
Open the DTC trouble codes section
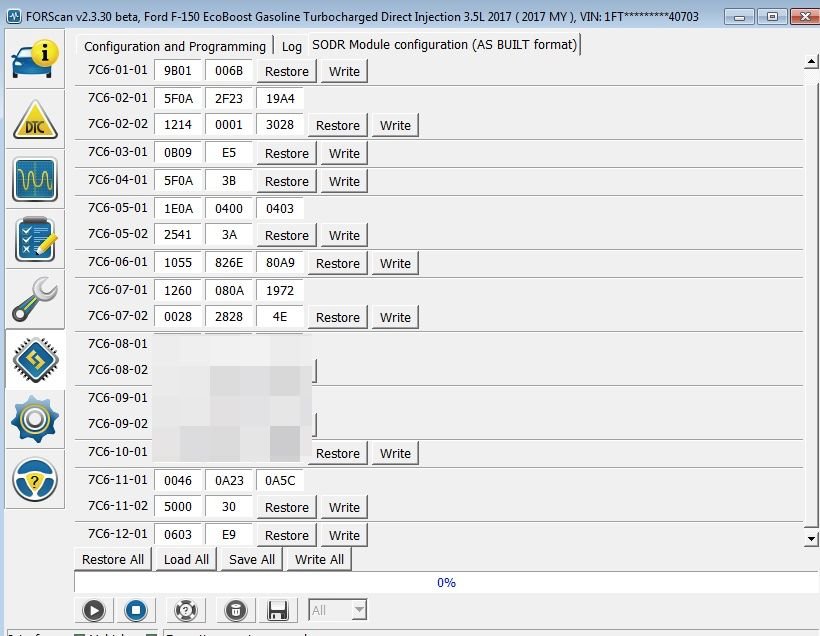35,119
